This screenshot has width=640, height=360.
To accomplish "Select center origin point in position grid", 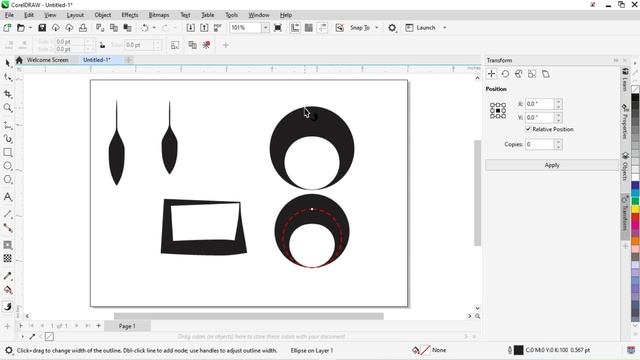I will 498,111.
